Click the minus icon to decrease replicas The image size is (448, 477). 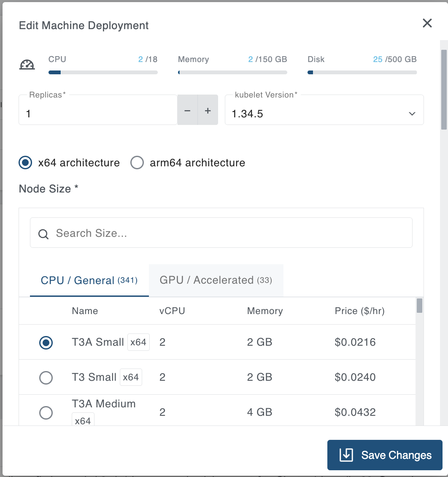click(187, 110)
